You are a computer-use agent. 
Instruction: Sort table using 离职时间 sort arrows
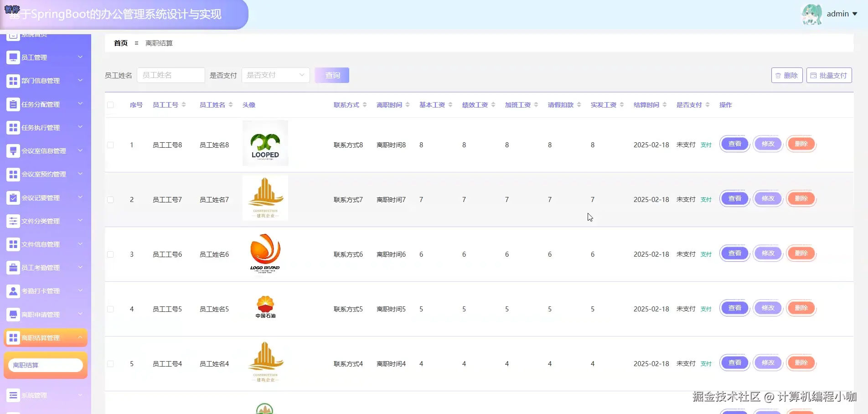coord(408,105)
